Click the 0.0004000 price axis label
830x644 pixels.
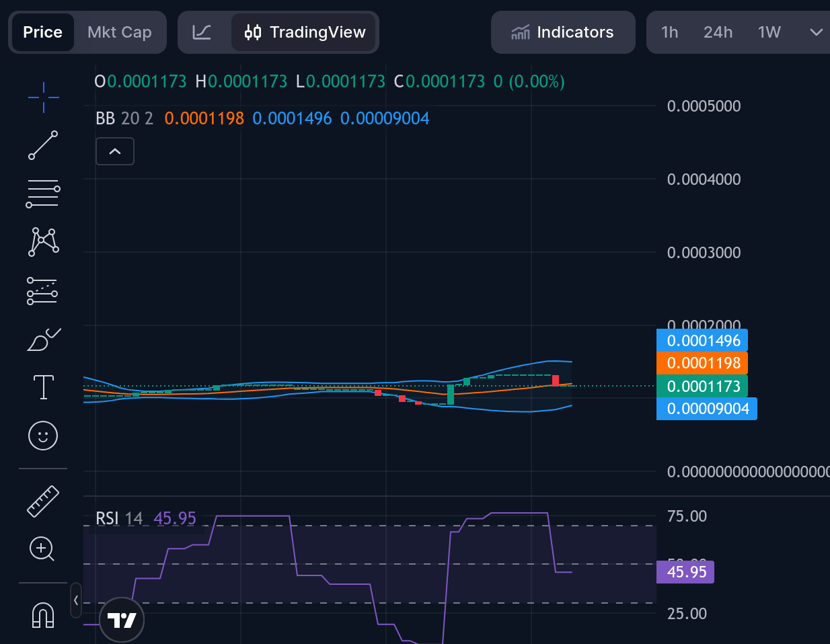[704, 179]
